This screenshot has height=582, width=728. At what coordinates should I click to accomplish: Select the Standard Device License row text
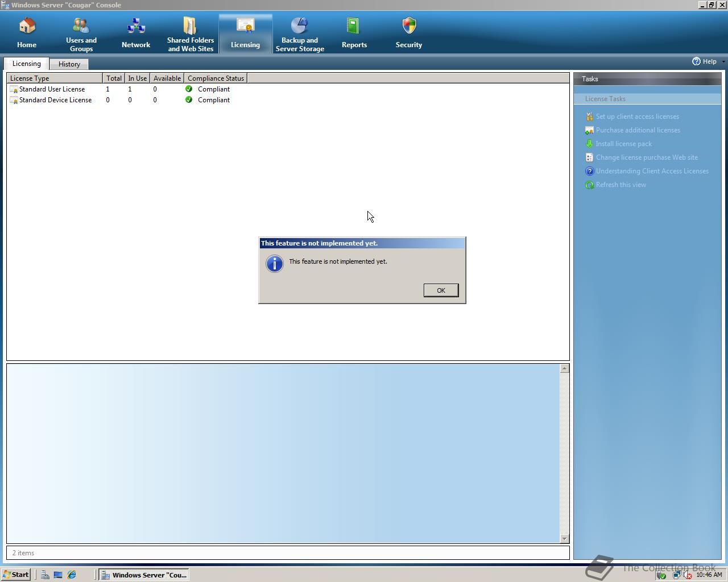click(x=56, y=100)
